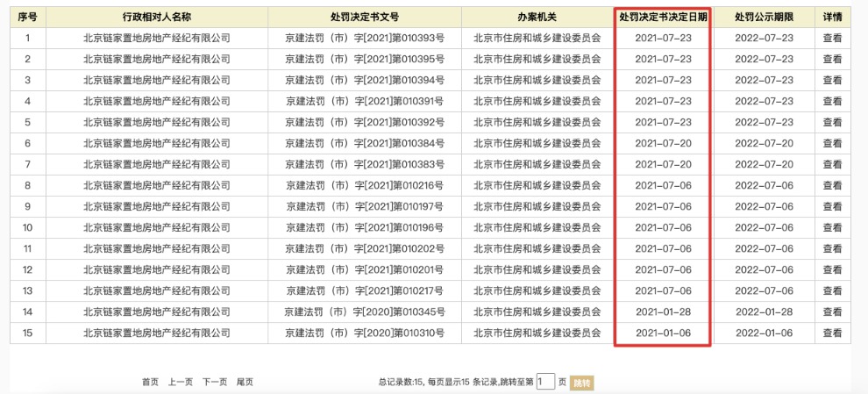Click the 序号 column header
868x394 pixels.
tap(28, 18)
